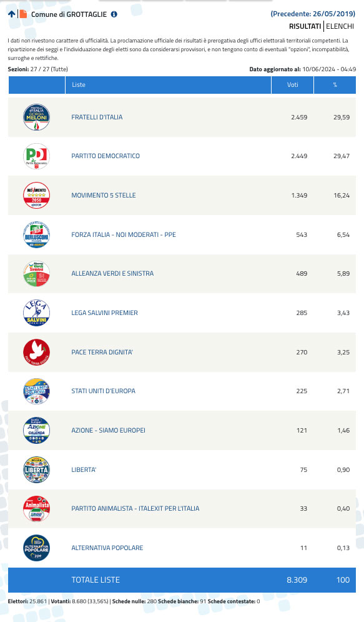
Task: Click the Voti column header
Action: [292, 85]
